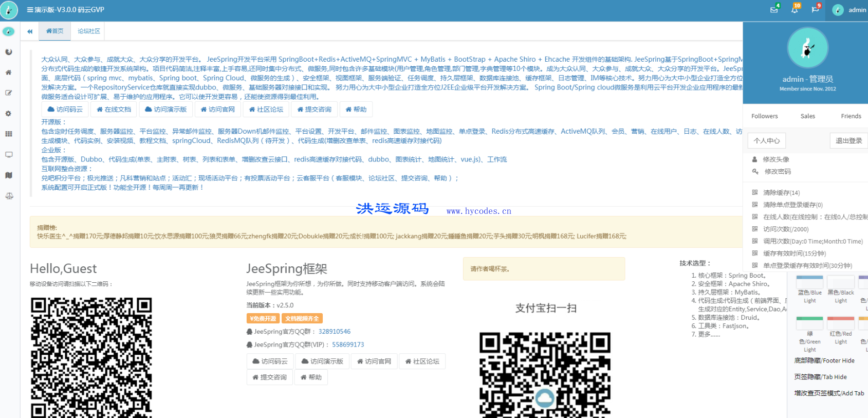Open the map icon in left sidebar
This screenshot has width=868, height=418.
click(9, 175)
